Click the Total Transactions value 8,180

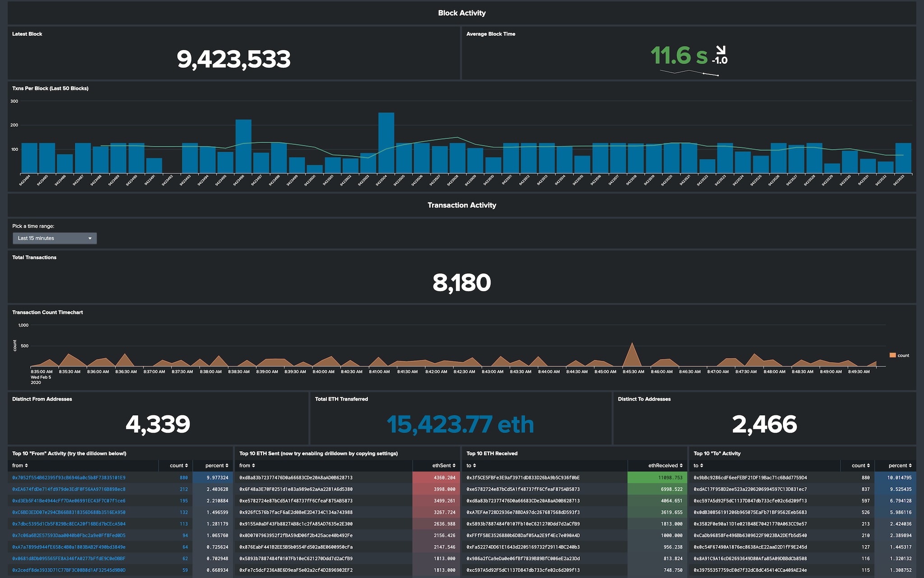click(462, 283)
